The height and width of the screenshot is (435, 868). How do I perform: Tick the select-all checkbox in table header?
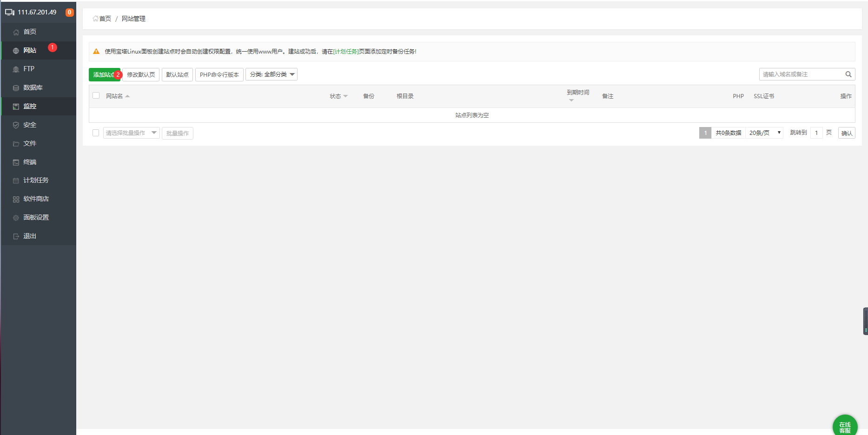pos(96,95)
